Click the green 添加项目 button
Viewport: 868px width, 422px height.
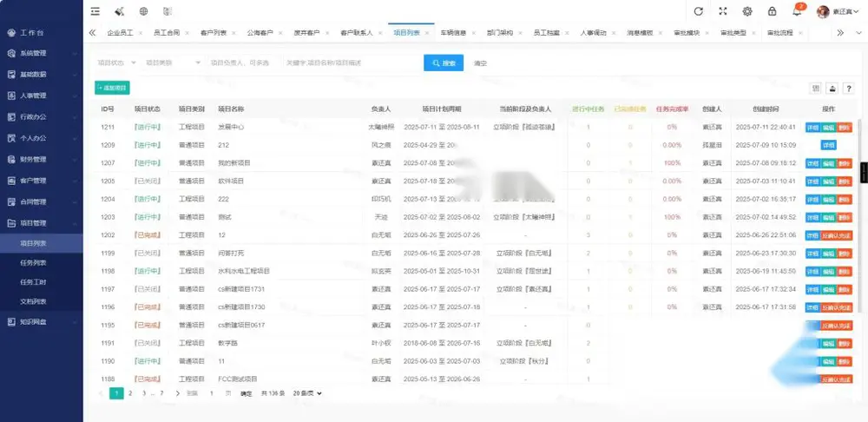(112, 88)
